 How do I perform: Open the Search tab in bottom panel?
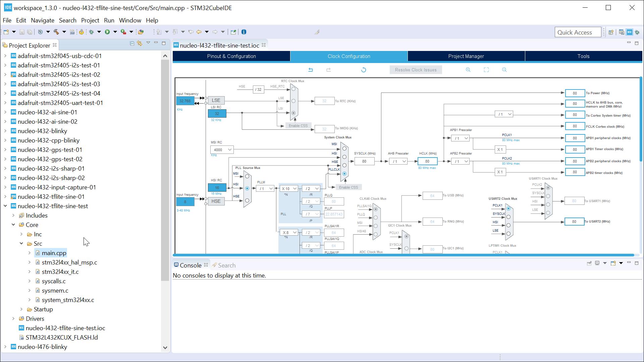pos(224,265)
